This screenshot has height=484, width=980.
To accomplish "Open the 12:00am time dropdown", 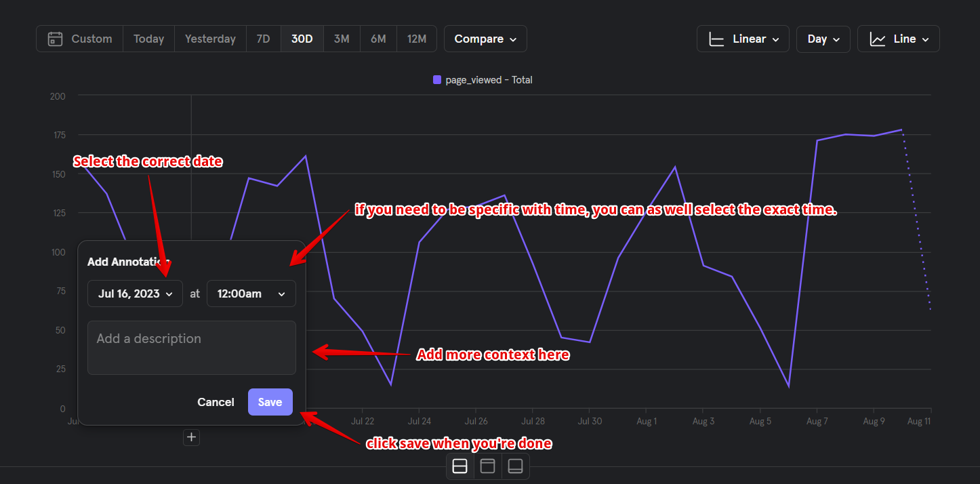I will point(251,294).
